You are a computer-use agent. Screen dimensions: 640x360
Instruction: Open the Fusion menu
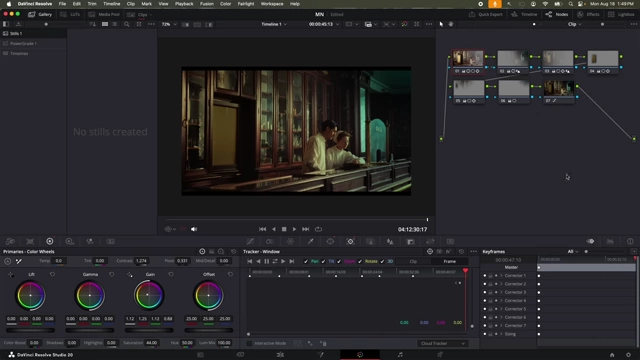207,4
